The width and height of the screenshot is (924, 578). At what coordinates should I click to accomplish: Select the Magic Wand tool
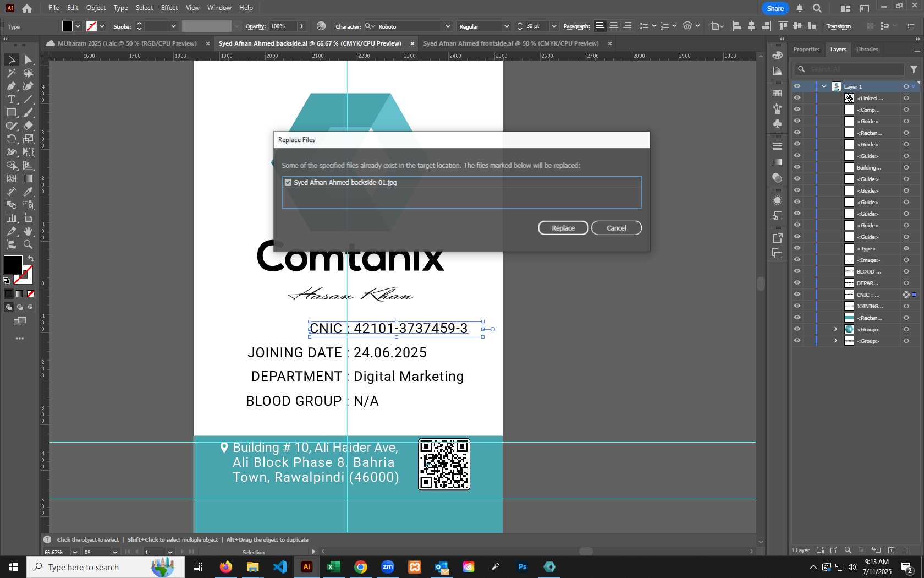[11, 73]
